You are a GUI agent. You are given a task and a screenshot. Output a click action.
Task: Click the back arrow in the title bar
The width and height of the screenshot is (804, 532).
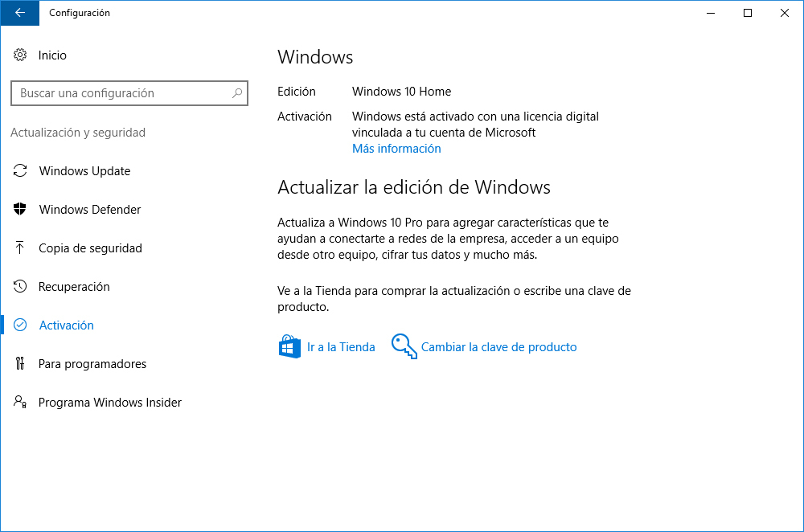(19, 13)
